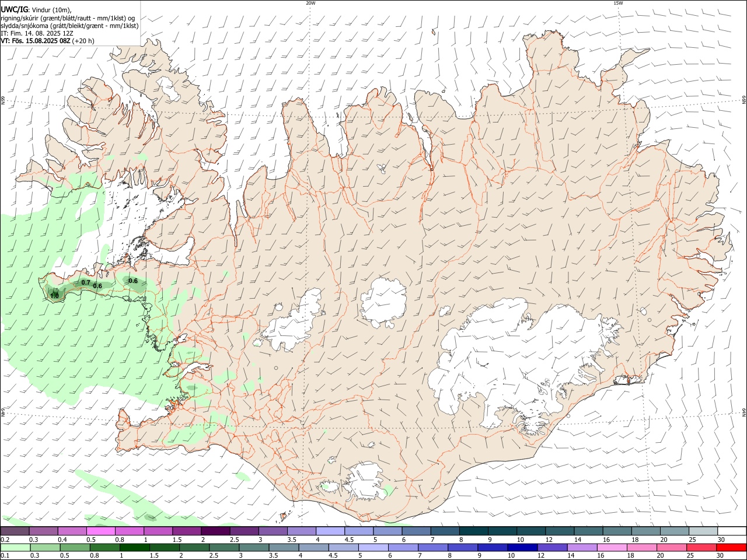Pick top-row pink swatch between 0.5 and 0.8
747x560 pixels.
coord(100,531)
